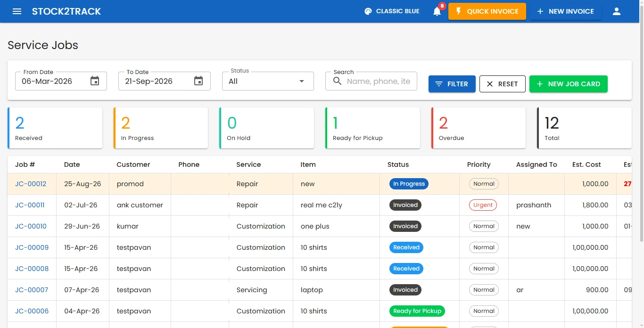Viewport: 644px width, 328px height.
Task: Select the On Hold summary card
Action: tap(266, 128)
